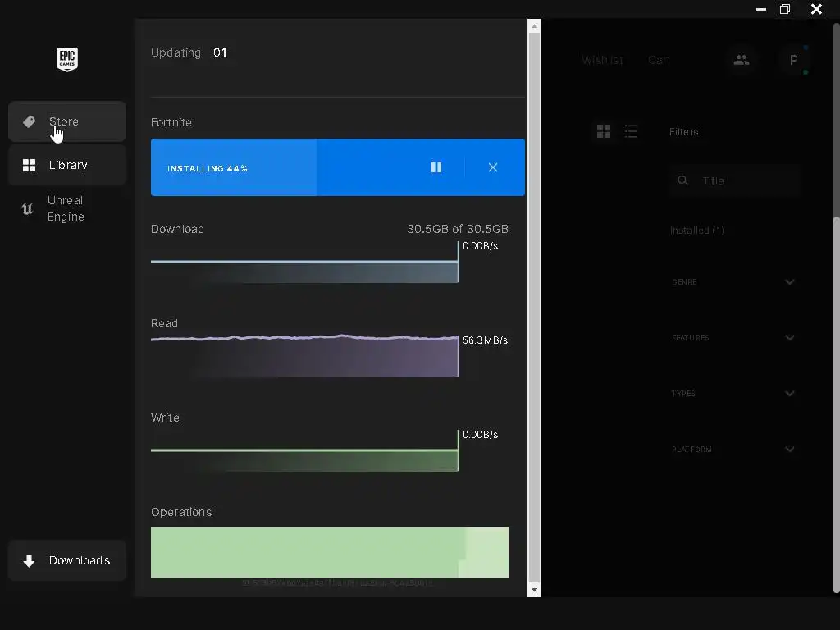Image resolution: width=840 pixels, height=630 pixels.
Task: Click the Store tag icon
Action: [x=29, y=121]
